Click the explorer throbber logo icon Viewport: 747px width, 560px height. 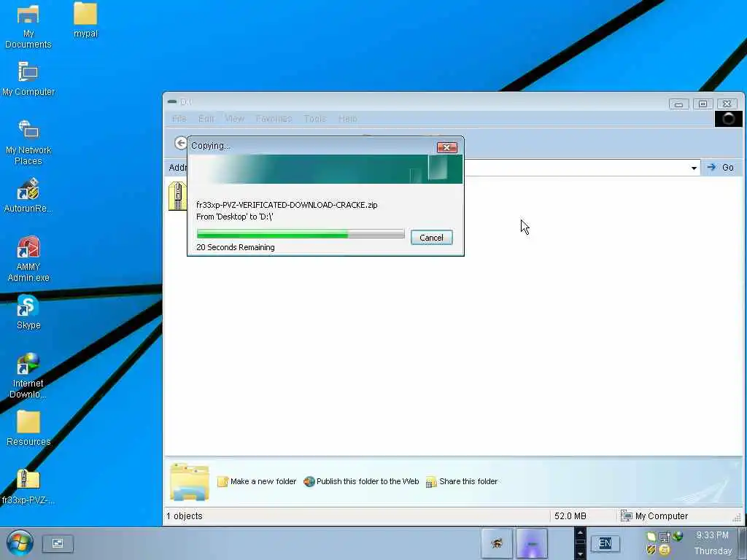729,119
